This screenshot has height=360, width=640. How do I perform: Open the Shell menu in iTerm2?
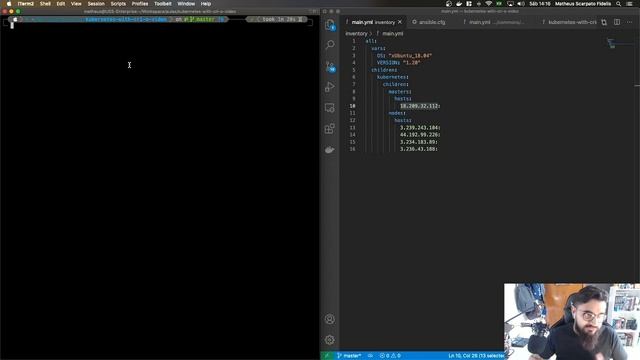45,4
